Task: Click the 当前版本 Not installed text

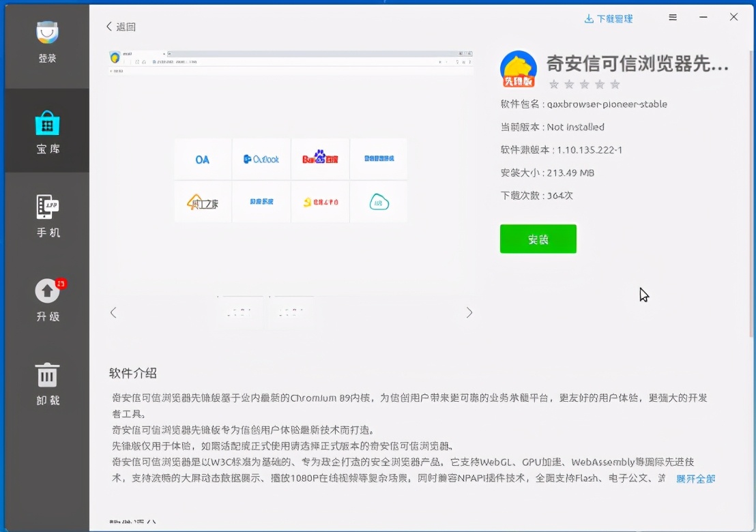Action: (553, 128)
